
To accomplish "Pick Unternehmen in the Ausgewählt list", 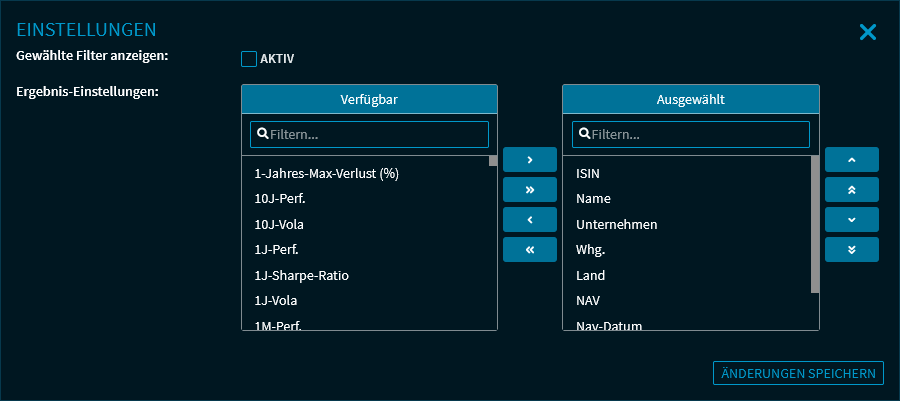I will (616, 224).
